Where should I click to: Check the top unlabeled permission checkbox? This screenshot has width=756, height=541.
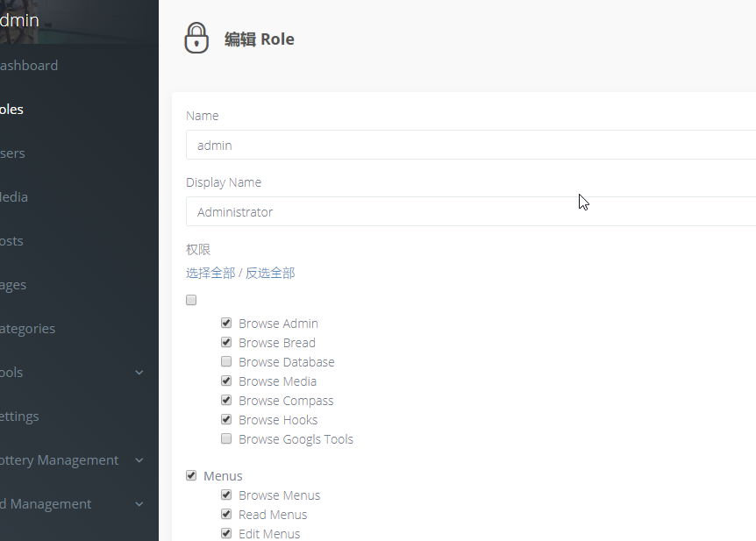tap(191, 300)
